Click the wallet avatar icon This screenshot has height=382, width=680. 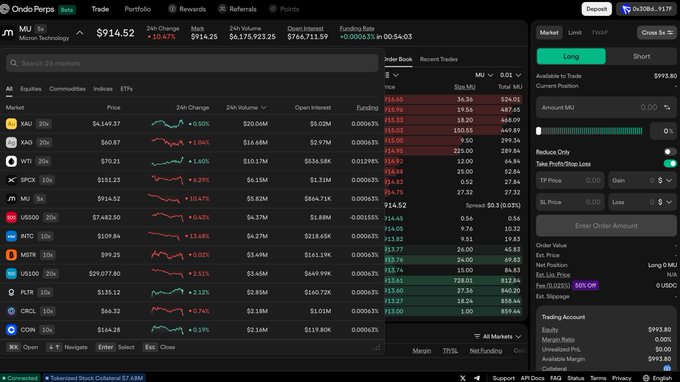click(x=626, y=9)
